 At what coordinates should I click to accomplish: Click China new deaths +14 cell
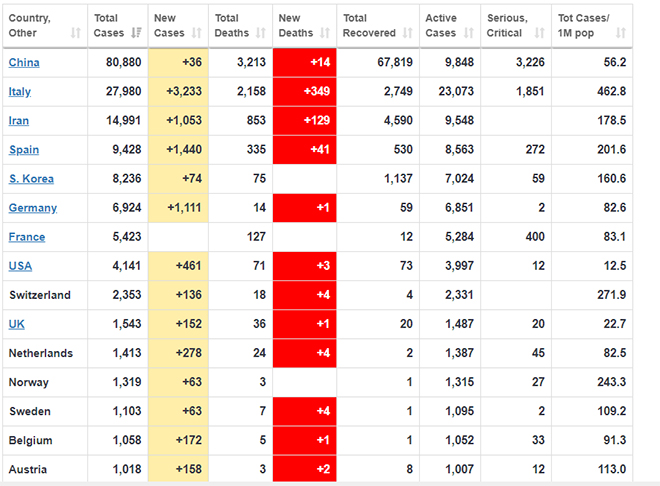[x=304, y=62]
